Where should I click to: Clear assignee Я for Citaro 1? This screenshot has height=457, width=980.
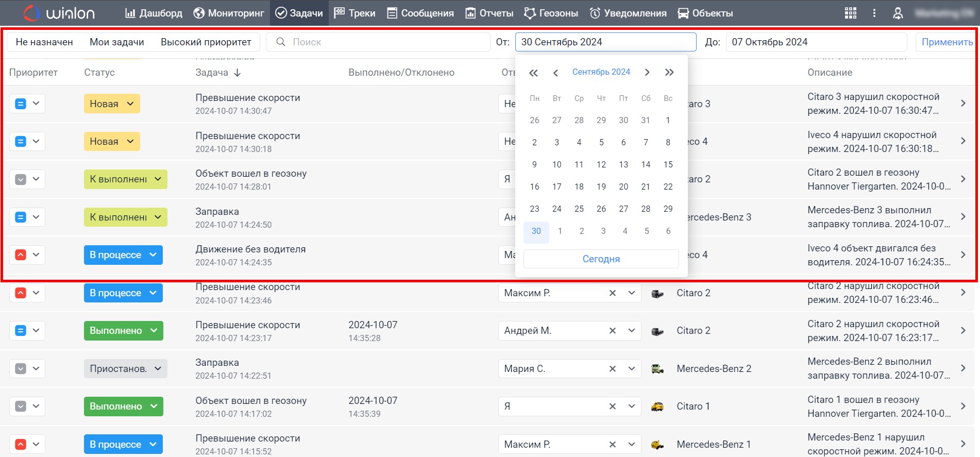pyautogui.click(x=612, y=407)
